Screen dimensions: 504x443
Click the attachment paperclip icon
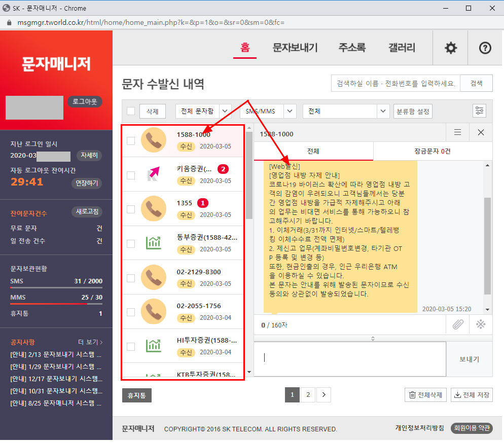(457, 324)
